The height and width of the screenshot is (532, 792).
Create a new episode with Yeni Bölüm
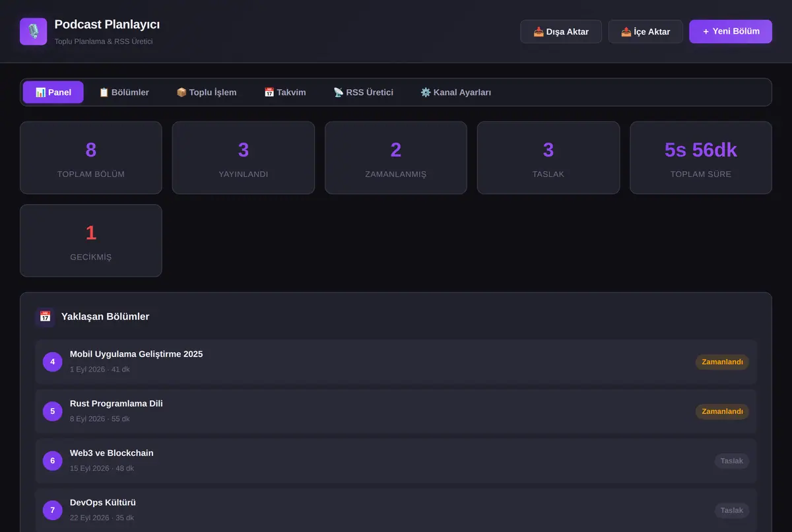tap(731, 31)
